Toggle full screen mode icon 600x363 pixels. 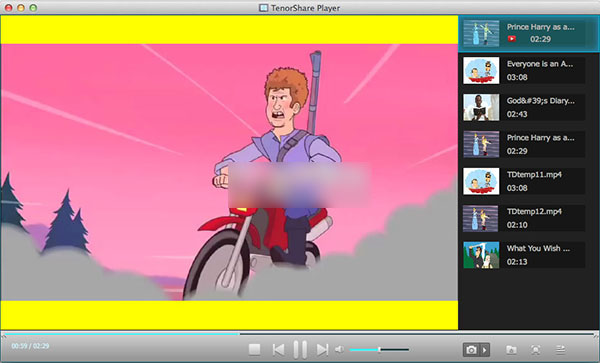[x=536, y=350]
